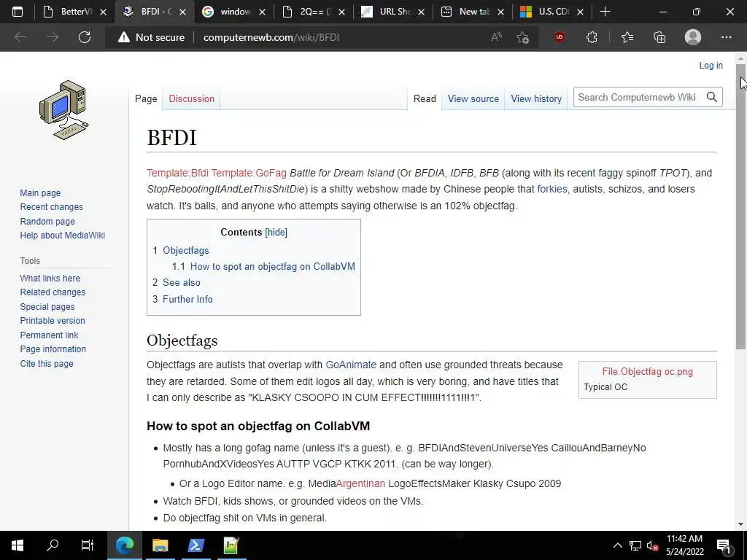Viewport: 747px width, 560px height.
Task: Click the Log in link
Action: coord(711,65)
